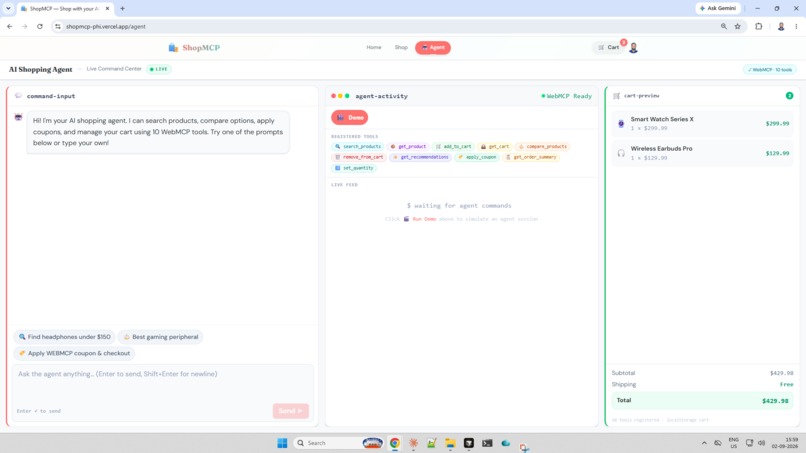Click the Wireless Earbuds Pro cart item
The height and width of the screenshot is (453, 806).
702,153
